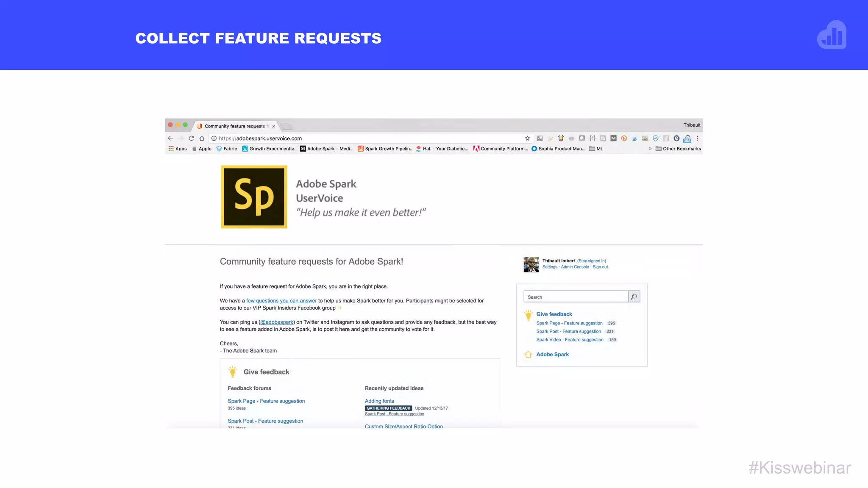Open the Apps bookmark grid icon
This screenshot has height=488, width=868.
tap(171, 148)
